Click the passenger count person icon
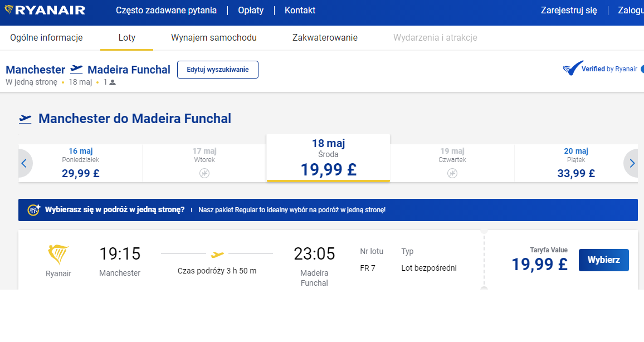 (x=113, y=82)
